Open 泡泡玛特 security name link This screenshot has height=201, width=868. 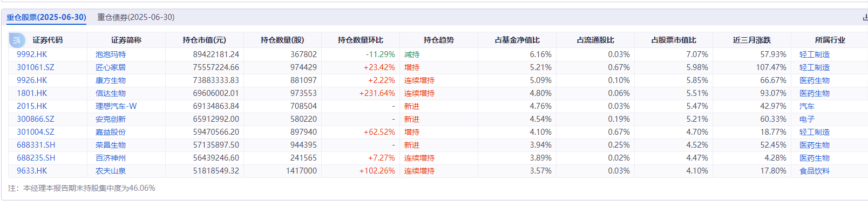111,54
